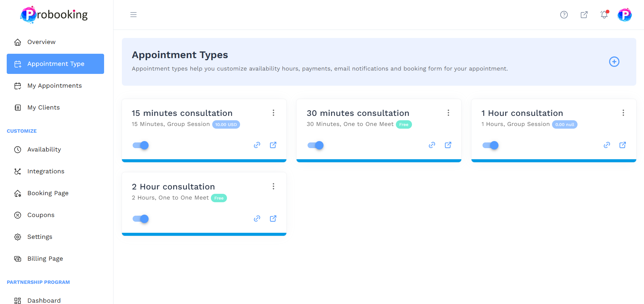
Task: Toggle the 2 Hour consultation switch
Action: [x=141, y=219]
